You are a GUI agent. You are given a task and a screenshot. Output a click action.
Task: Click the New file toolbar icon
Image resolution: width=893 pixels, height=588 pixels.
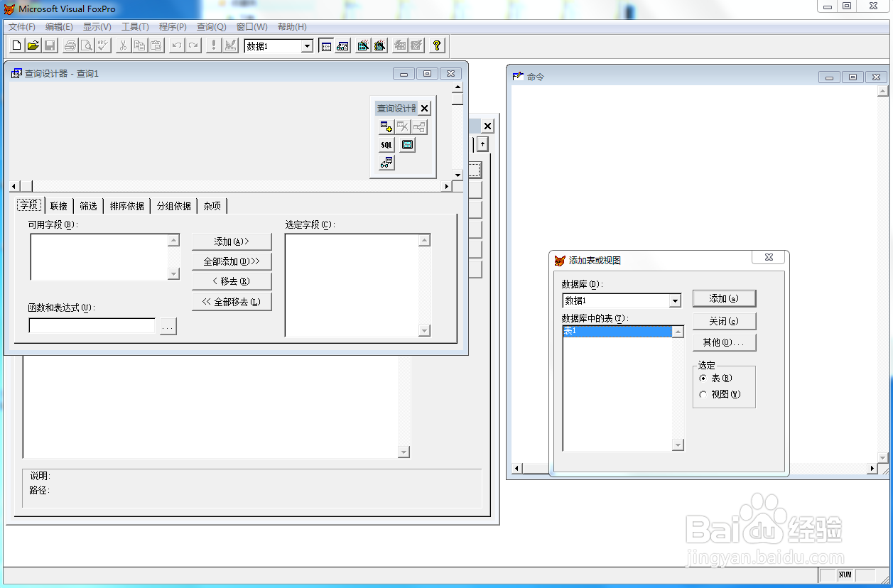(x=17, y=46)
